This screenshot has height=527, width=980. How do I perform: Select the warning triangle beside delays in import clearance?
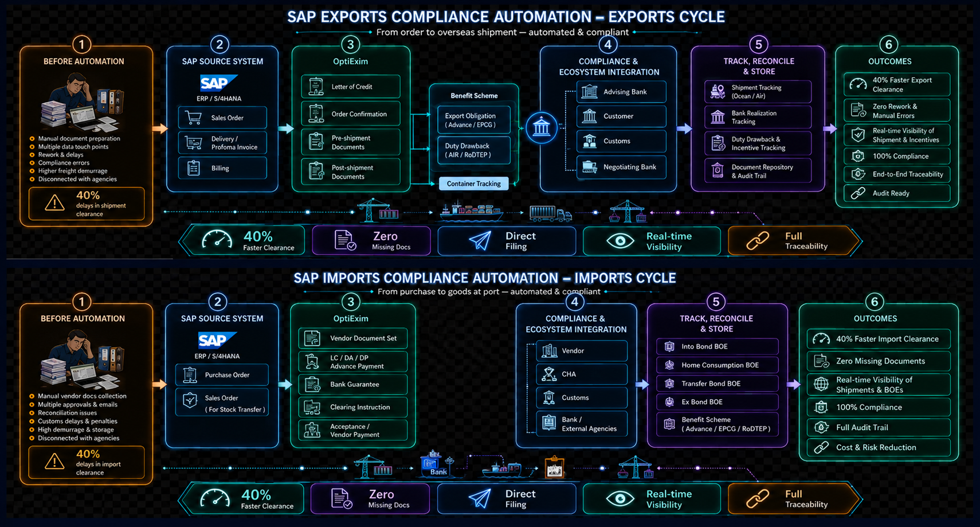click(54, 461)
